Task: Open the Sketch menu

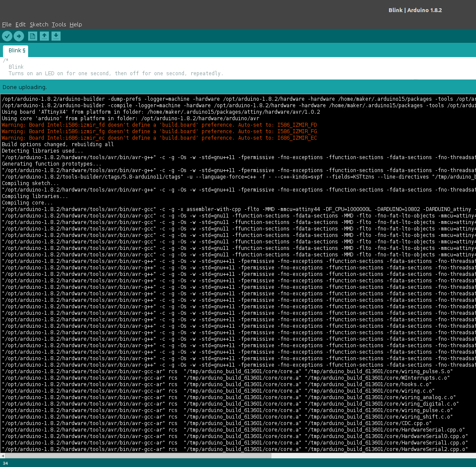Action: coord(39,25)
